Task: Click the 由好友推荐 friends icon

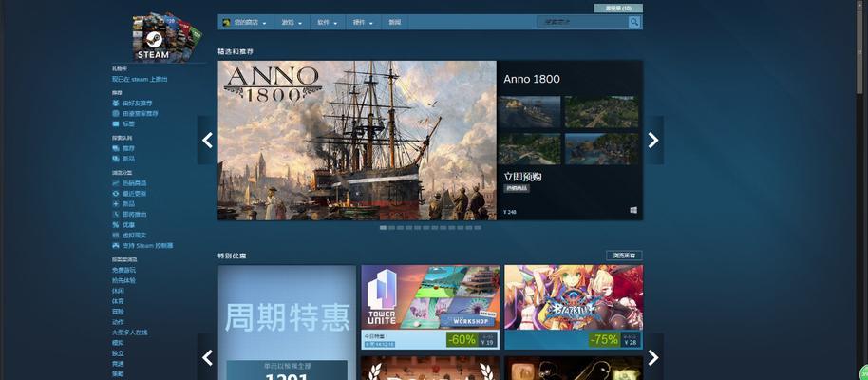Action: (x=116, y=103)
